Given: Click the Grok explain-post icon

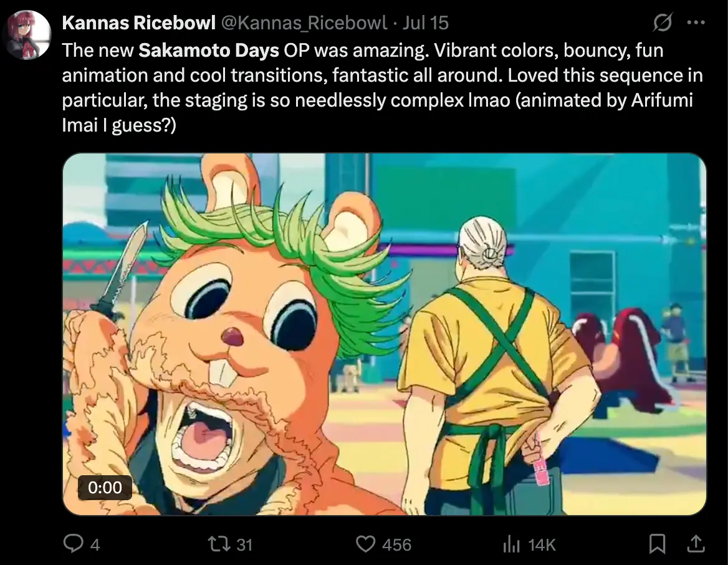Looking at the screenshot, I should coord(663,24).
